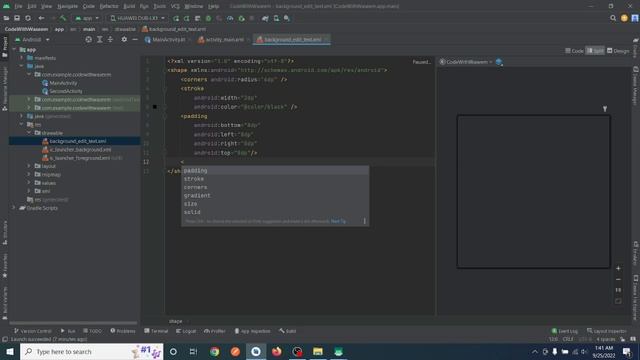The image size is (640, 360).
Task: Toggle the Project tool window stripe button
Action: point(5,47)
